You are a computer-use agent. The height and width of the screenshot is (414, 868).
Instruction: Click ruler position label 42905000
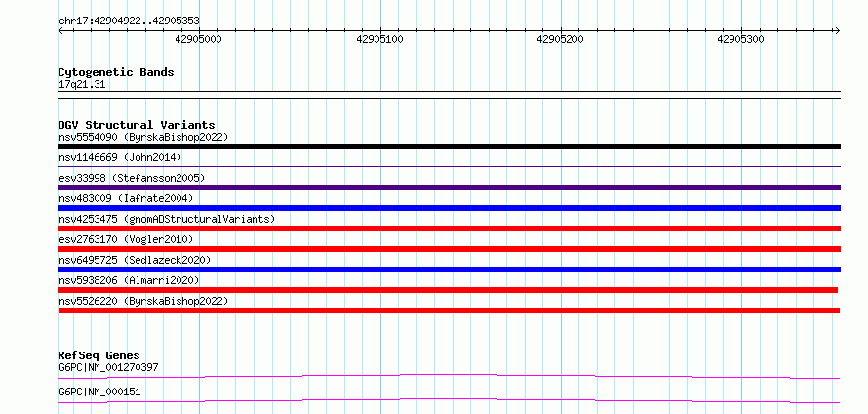(198, 39)
